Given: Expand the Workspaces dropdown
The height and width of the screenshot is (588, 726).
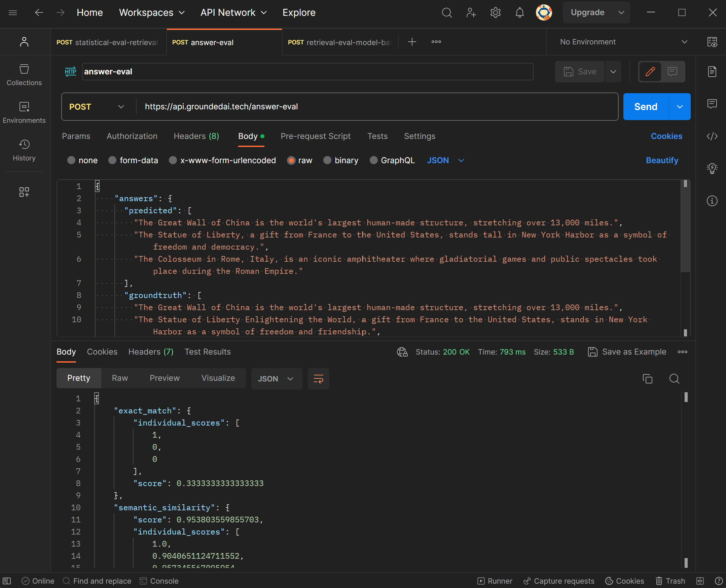Looking at the screenshot, I should click(152, 12).
